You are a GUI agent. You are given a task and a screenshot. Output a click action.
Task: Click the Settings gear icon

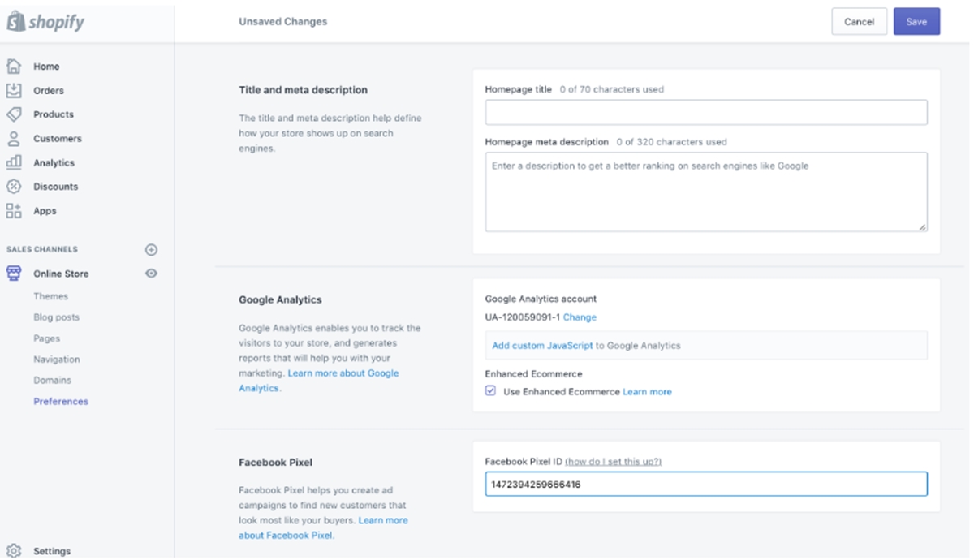(14, 550)
